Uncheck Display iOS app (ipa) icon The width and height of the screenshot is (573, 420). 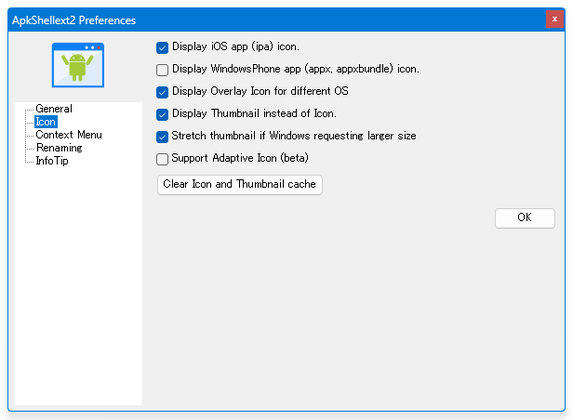pos(162,48)
